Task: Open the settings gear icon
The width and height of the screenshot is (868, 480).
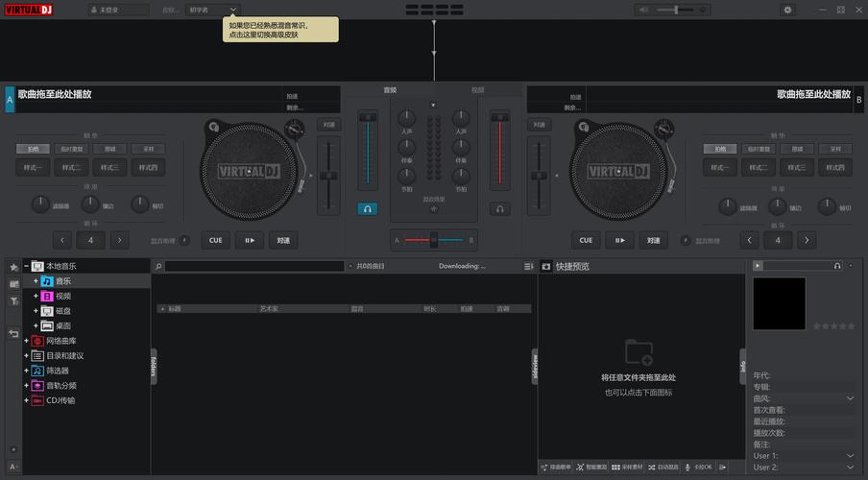Action: (787, 10)
